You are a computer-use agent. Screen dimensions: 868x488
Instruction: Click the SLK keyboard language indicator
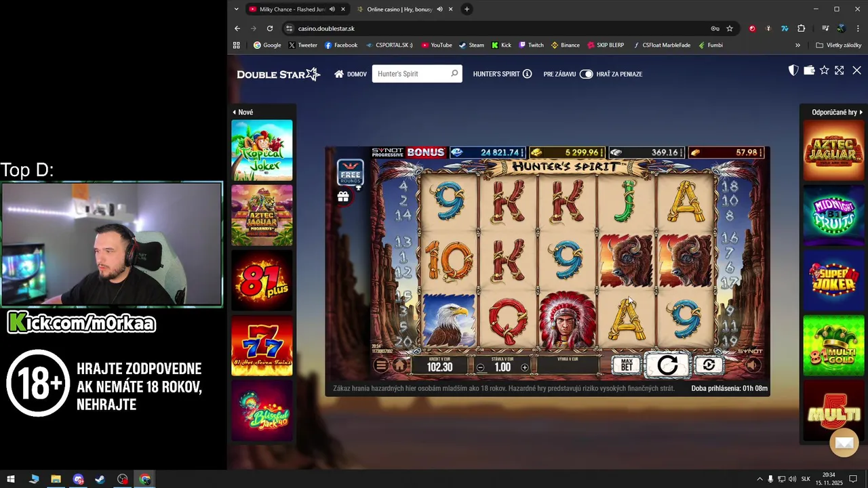pyautogui.click(x=806, y=479)
